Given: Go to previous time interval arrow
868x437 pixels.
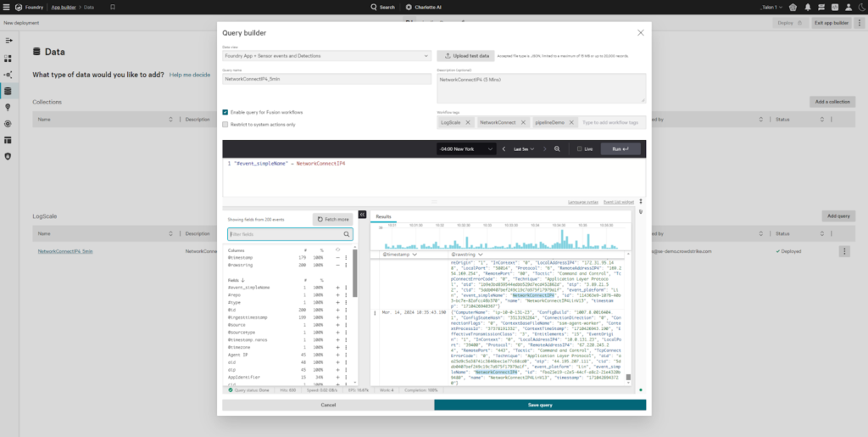Looking at the screenshot, I should (504, 148).
